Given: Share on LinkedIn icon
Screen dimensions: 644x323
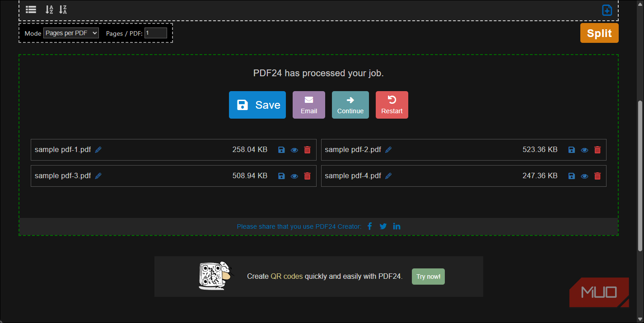Looking at the screenshot, I should pyautogui.click(x=397, y=226).
